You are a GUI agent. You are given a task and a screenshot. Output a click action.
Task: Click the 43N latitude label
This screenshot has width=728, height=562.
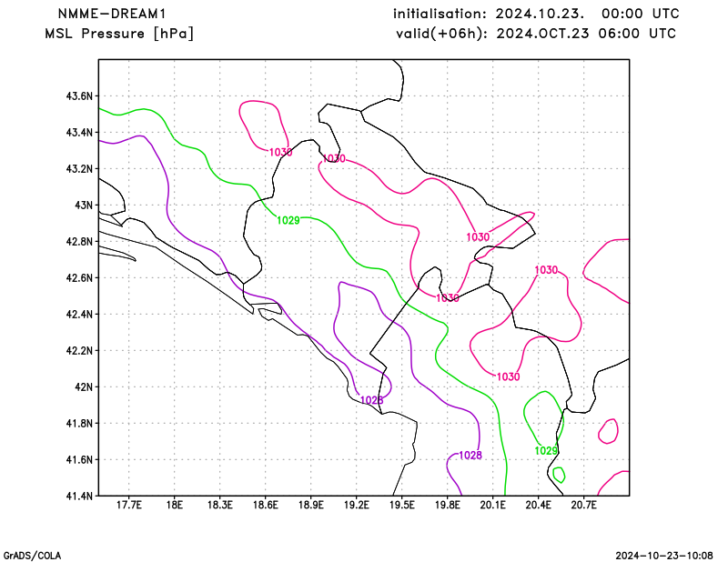[x=84, y=206]
